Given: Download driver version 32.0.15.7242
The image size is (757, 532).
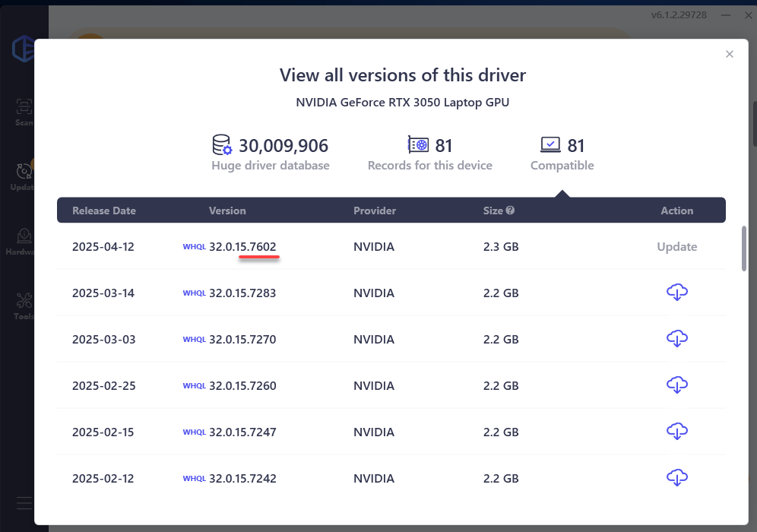Looking at the screenshot, I should pos(676,478).
